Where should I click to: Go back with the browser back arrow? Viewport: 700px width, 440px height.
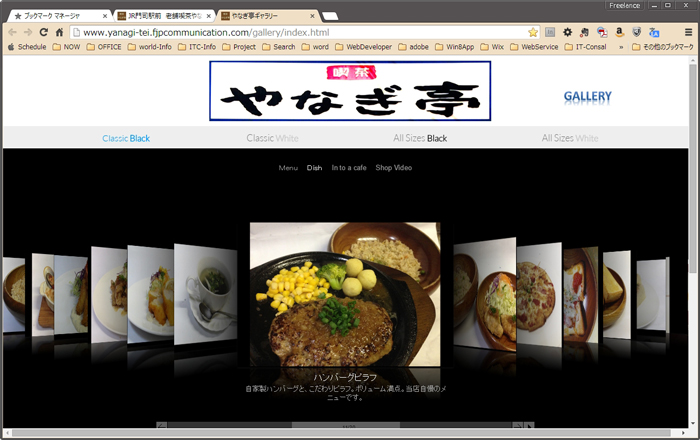[x=12, y=32]
